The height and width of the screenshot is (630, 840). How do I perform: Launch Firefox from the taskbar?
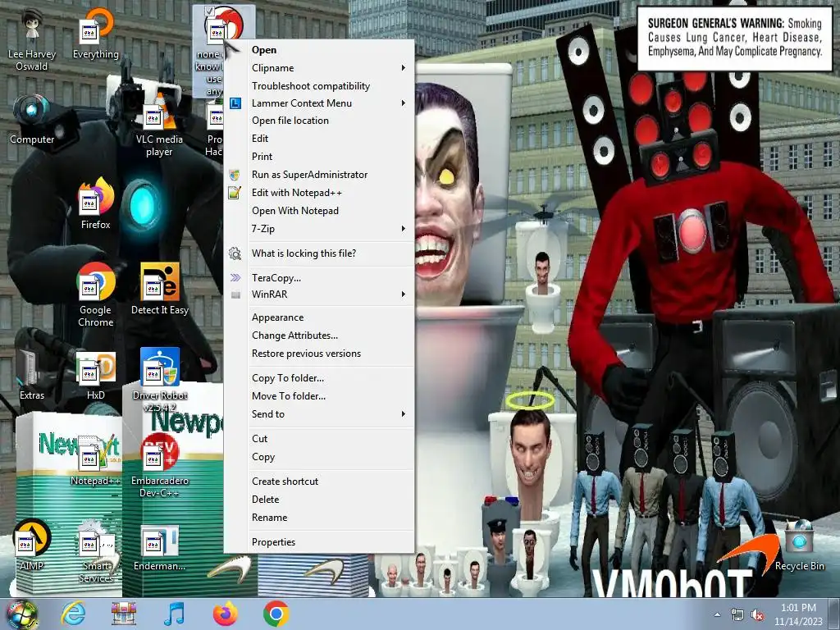[225, 614]
